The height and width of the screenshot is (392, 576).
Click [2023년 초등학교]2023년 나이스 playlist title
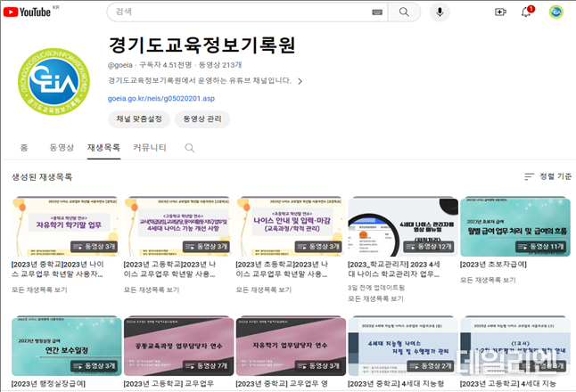point(282,269)
